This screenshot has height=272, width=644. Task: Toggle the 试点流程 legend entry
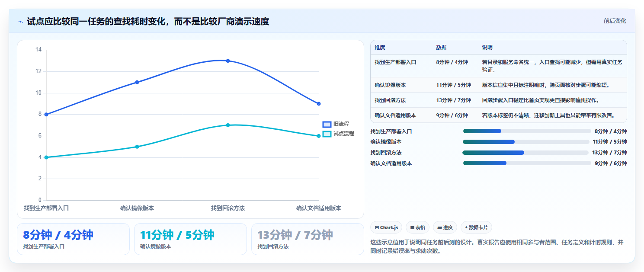coord(339,134)
